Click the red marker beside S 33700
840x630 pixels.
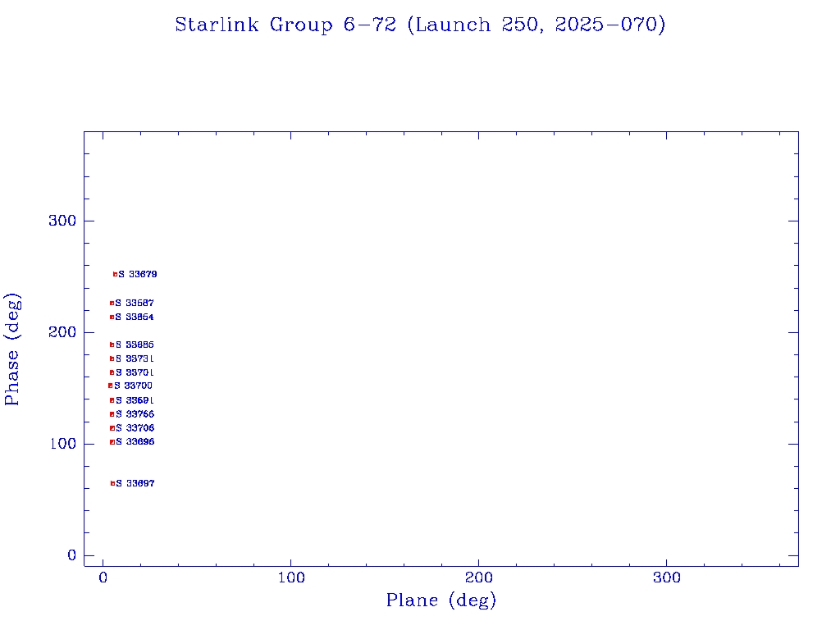click(111, 386)
